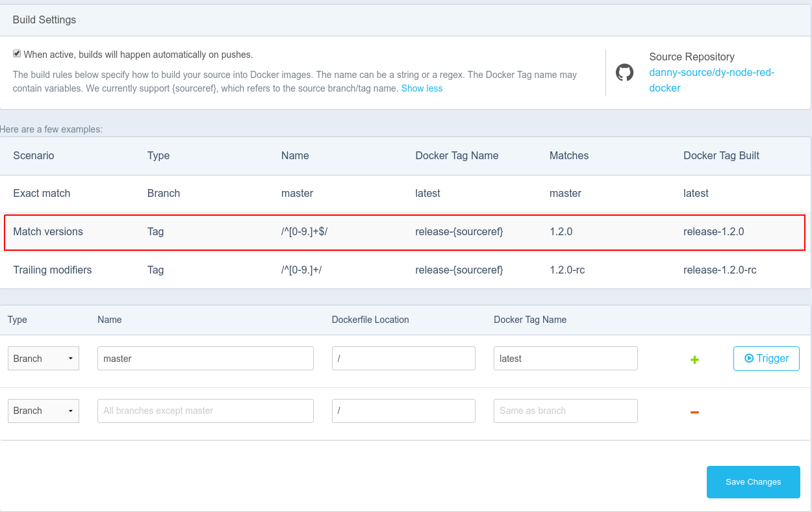
Task: Select the Trailing modifiers example row
Action: pos(405,270)
